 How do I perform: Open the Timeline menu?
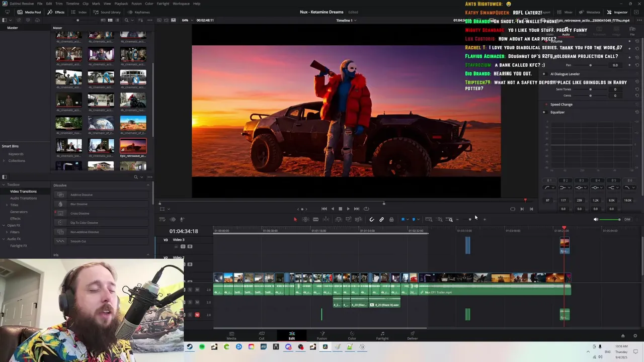point(72,4)
